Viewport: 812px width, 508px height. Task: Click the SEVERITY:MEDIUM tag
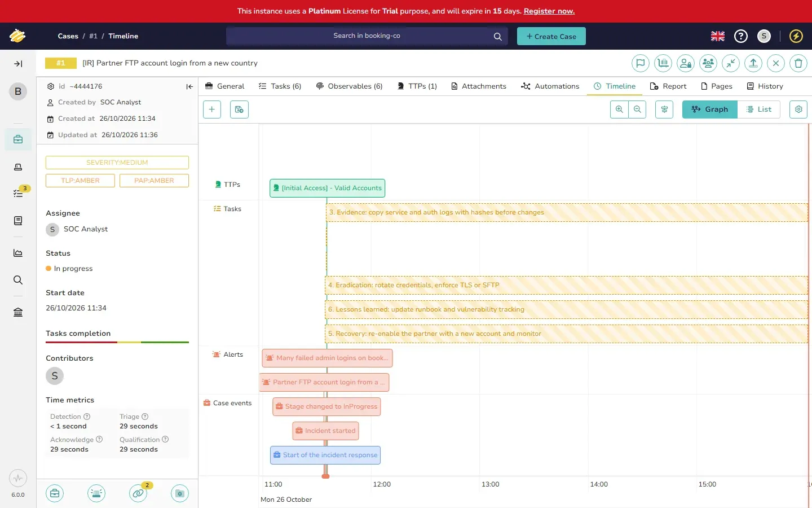117,163
